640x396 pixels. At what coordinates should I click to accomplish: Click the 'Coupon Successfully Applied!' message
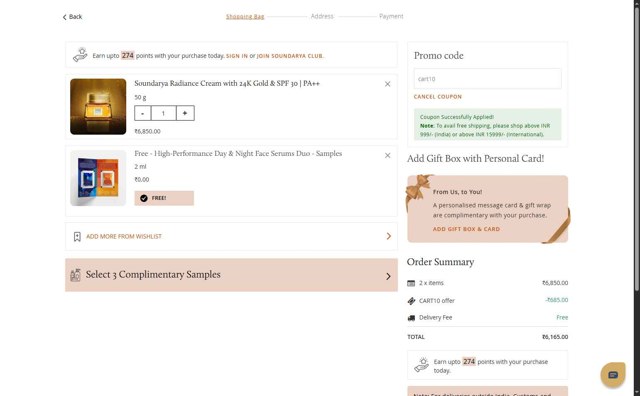[x=457, y=117]
